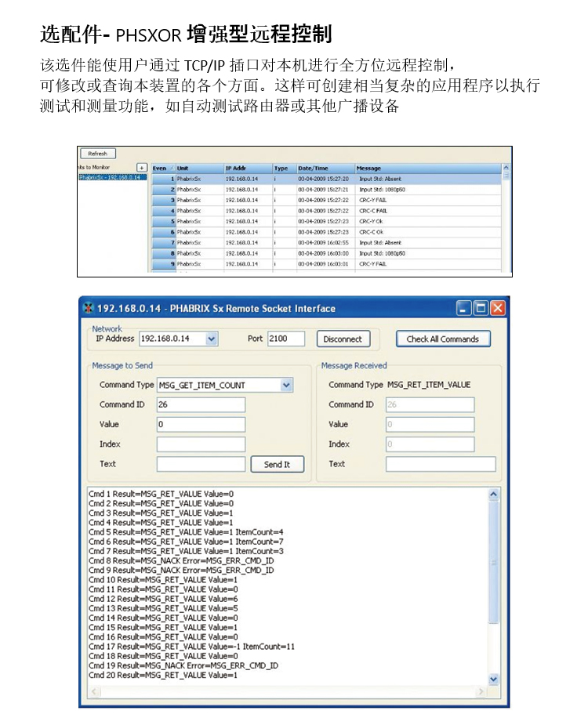Click the Disconnect button
Viewport: 588px width, 725px height.
point(343,339)
